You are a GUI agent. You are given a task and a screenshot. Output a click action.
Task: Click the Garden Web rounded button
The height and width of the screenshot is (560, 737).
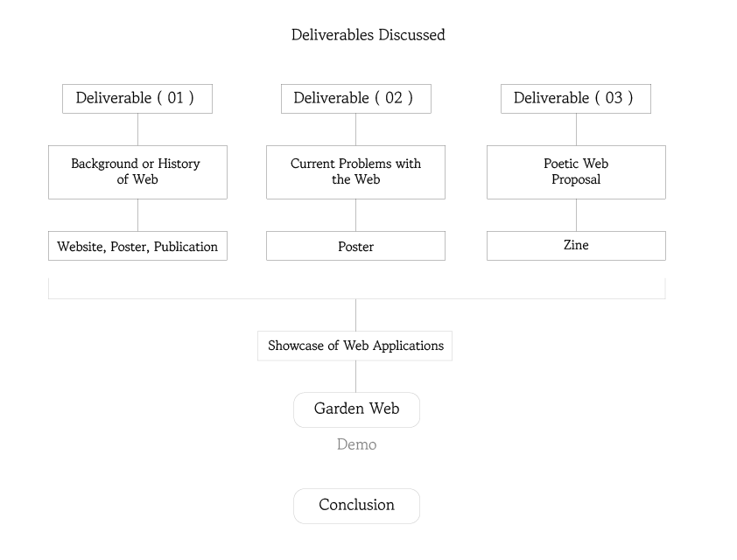pyautogui.click(x=356, y=409)
